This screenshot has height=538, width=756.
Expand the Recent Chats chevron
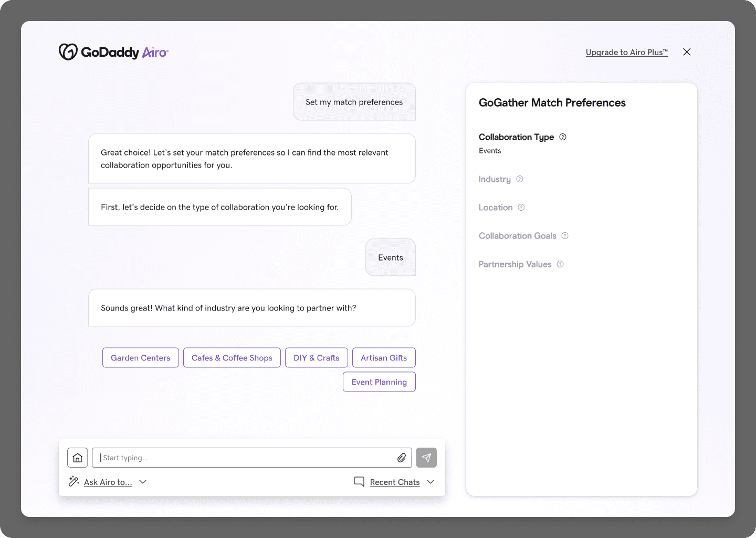430,482
